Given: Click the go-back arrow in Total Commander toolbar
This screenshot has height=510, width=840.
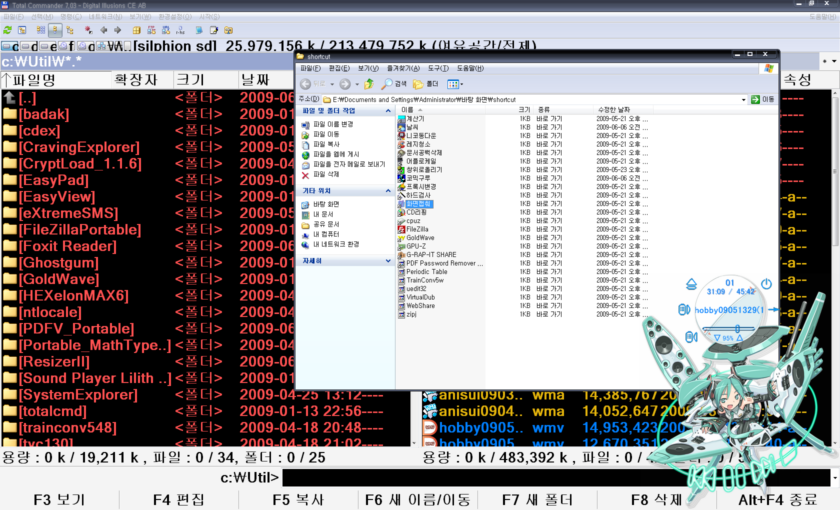Looking at the screenshot, I should [x=104, y=30].
